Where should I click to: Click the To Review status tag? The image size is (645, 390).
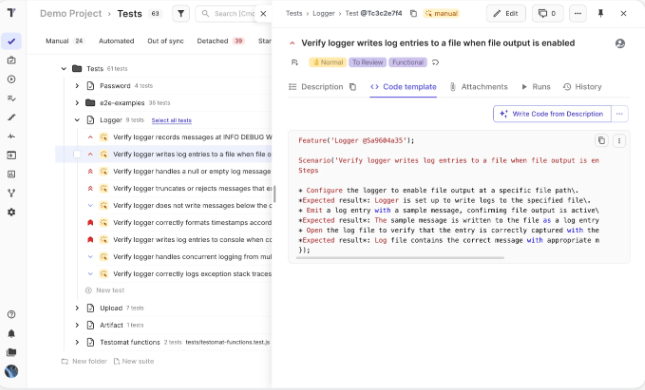coord(367,63)
